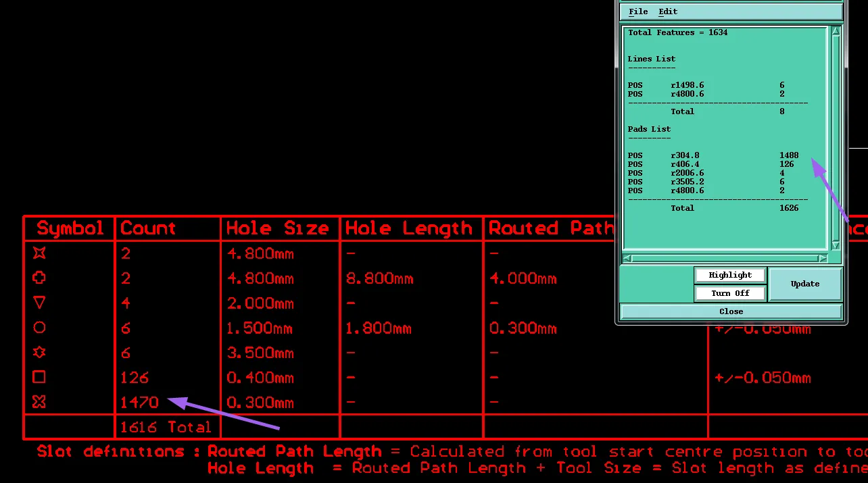Viewport: 868px width, 483px height.
Task: Click the Symbol column header
Action: [70, 228]
